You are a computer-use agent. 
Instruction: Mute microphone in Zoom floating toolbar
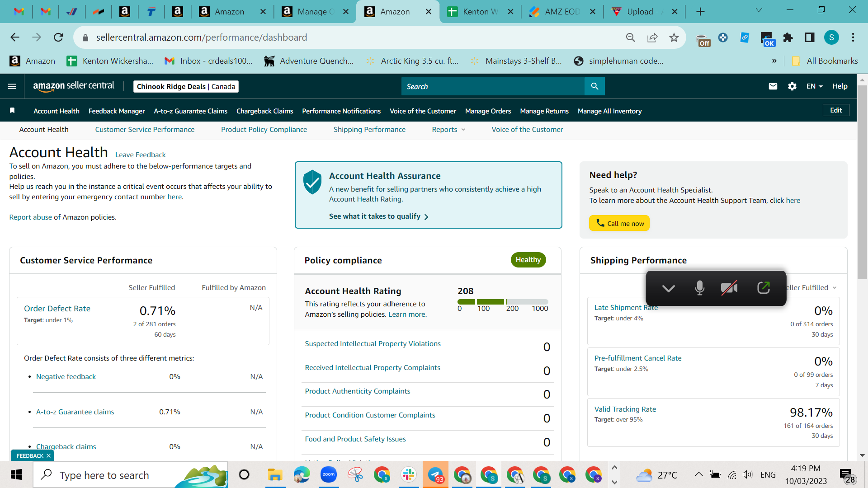(699, 288)
